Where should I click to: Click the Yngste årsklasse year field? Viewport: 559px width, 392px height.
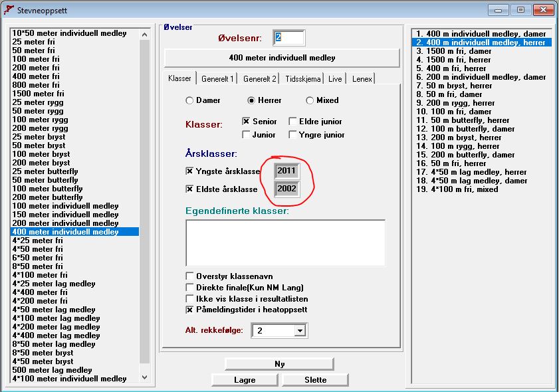(x=287, y=171)
